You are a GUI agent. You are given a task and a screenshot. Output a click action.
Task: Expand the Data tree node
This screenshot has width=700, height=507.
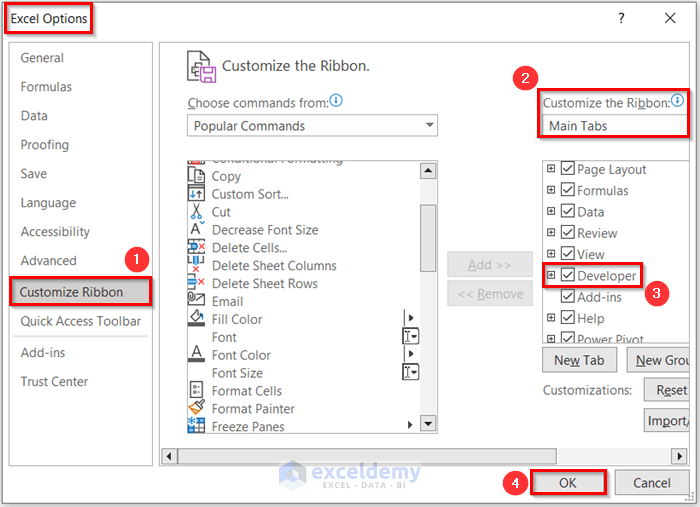[551, 211]
